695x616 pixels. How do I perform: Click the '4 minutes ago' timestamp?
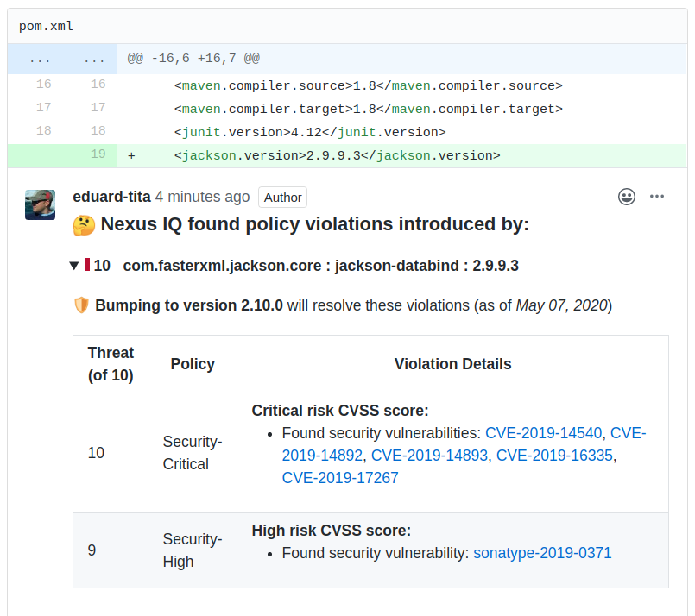click(202, 198)
